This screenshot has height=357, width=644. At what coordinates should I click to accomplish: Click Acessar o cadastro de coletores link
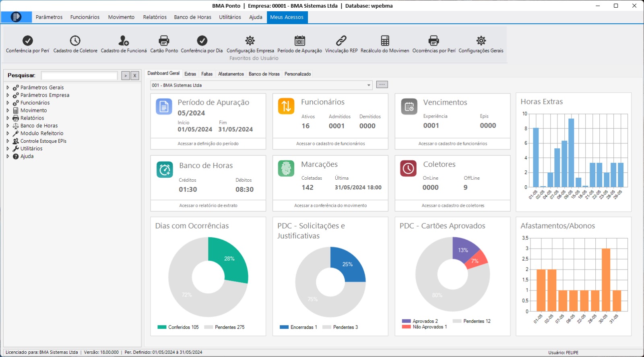[453, 205]
